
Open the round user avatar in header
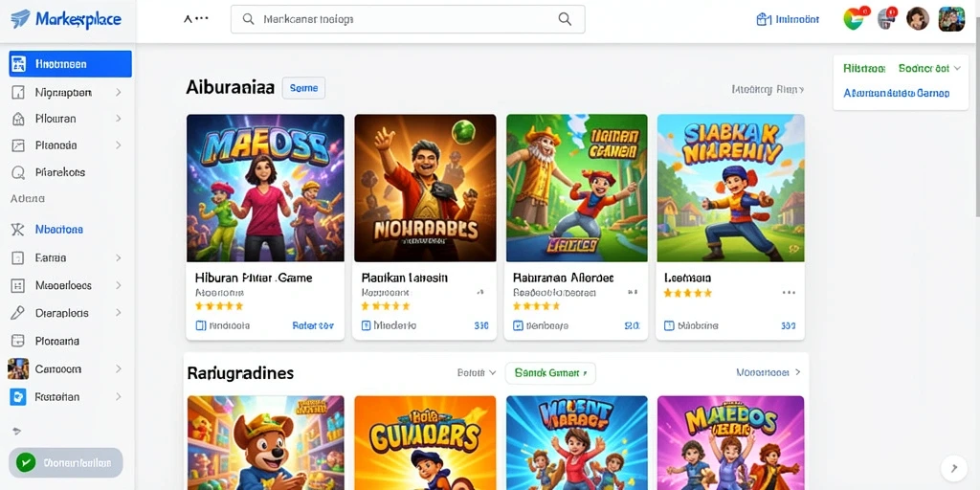[x=918, y=19]
